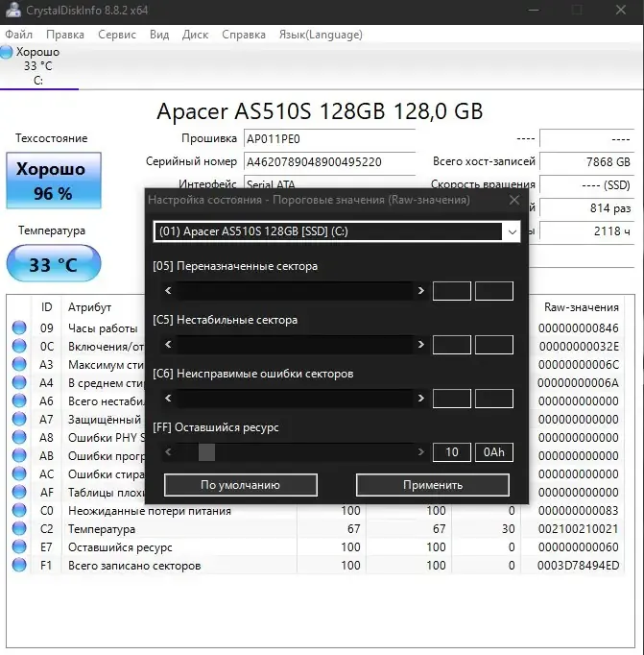This screenshot has width=644, height=655.
Task: Click the Применить button
Action: [x=433, y=485]
